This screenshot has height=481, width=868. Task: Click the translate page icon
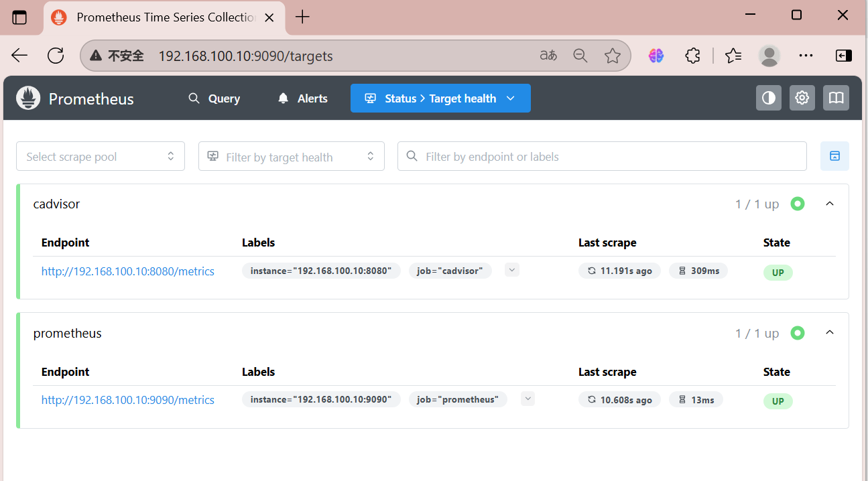[x=548, y=56]
